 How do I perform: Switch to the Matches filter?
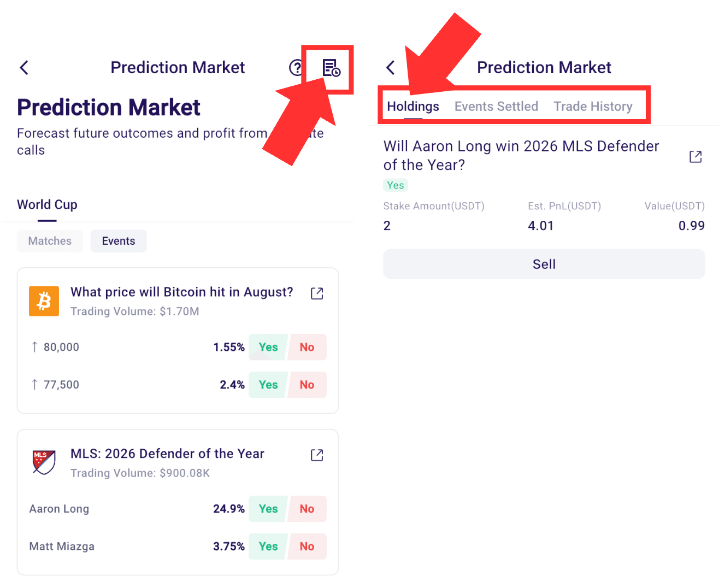point(50,241)
